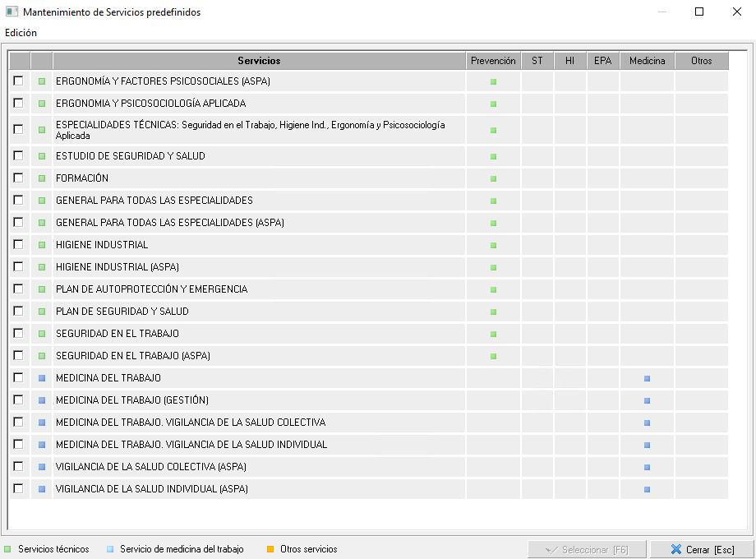Click the Servicios column header
Image resolution: width=756 pixels, height=559 pixels.
coord(259,61)
